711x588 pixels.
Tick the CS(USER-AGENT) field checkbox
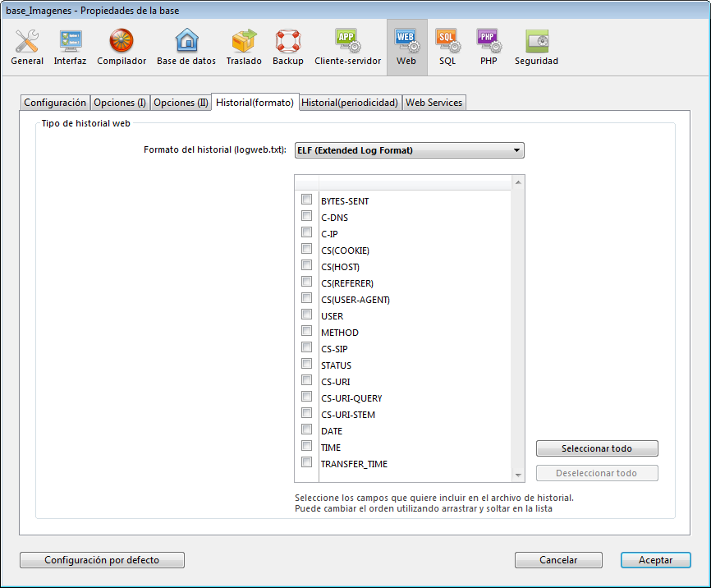pos(306,298)
